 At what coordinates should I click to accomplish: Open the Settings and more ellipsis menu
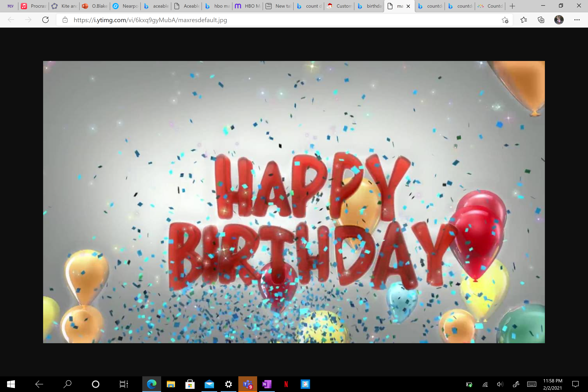577,20
